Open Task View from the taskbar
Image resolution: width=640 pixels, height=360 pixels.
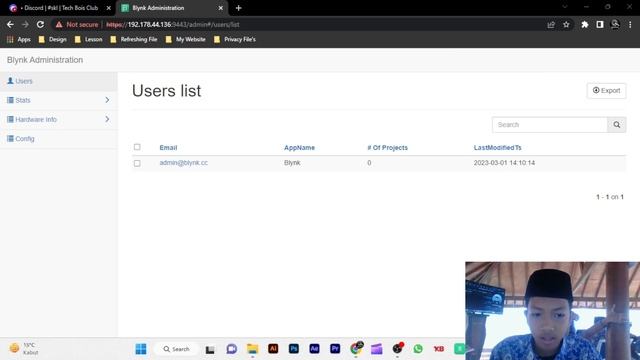[x=210, y=349]
